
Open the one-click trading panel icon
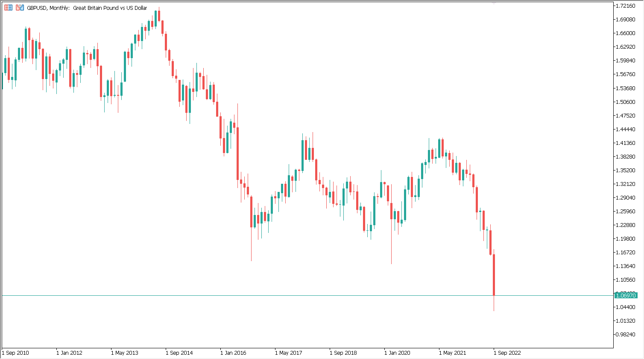pos(20,8)
